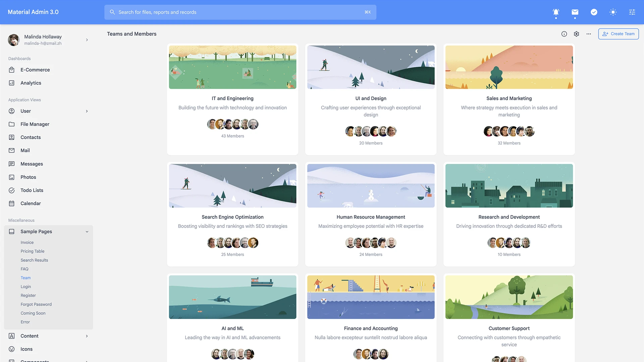
Task: Click the info icon beside Create Team
Action: 564,34
